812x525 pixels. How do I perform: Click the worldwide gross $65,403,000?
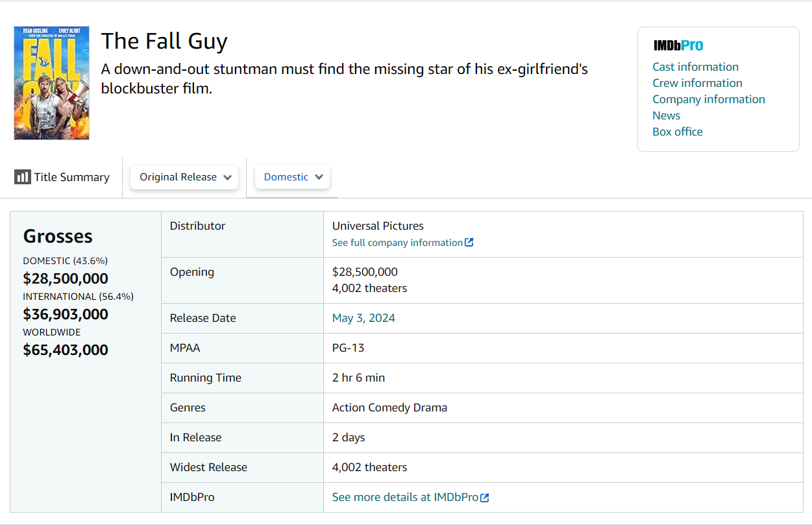(x=66, y=350)
